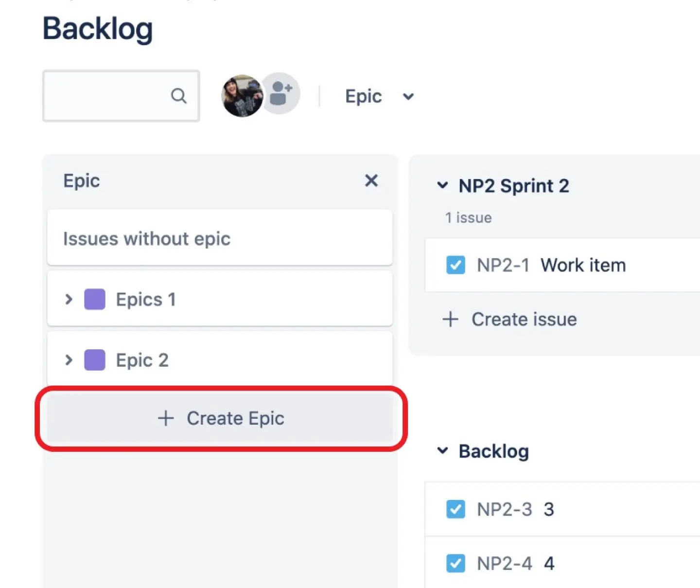This screenshot has width=700, height=588.
Task: Expand the Epics 1 entry
Action: pos(68,300)
